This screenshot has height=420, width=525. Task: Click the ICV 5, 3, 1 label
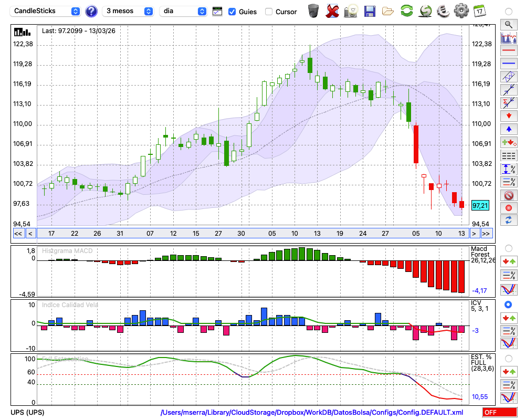479,306
